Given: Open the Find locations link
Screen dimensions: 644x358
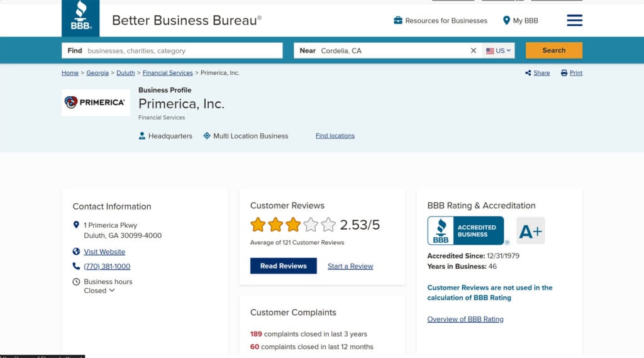Looking at the screenshot, I should pyautogui.click(x=335, y=136).
